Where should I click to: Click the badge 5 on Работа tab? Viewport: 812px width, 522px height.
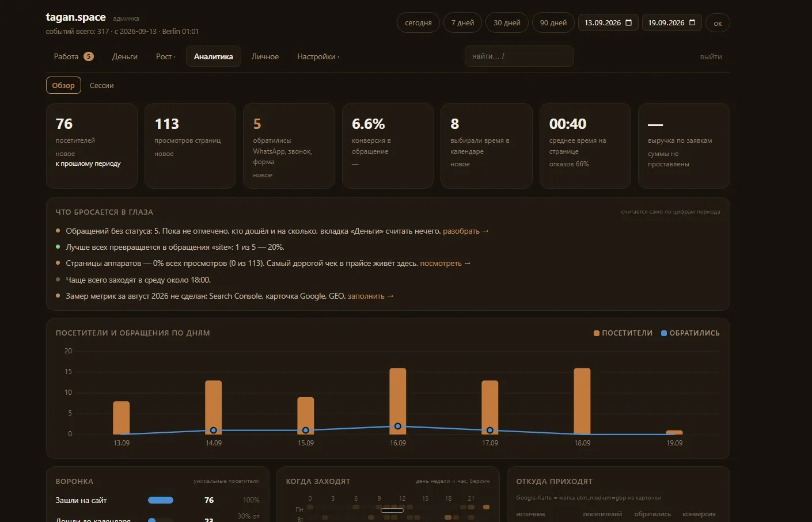tap(89, 56)
